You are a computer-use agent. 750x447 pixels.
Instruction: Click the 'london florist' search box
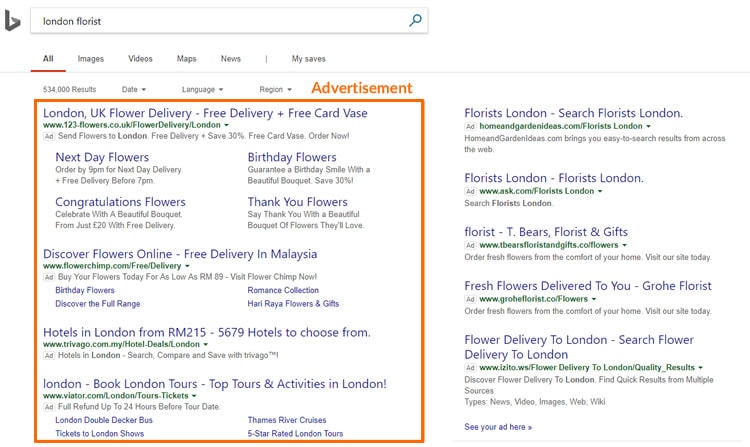(x=229, y=21)
